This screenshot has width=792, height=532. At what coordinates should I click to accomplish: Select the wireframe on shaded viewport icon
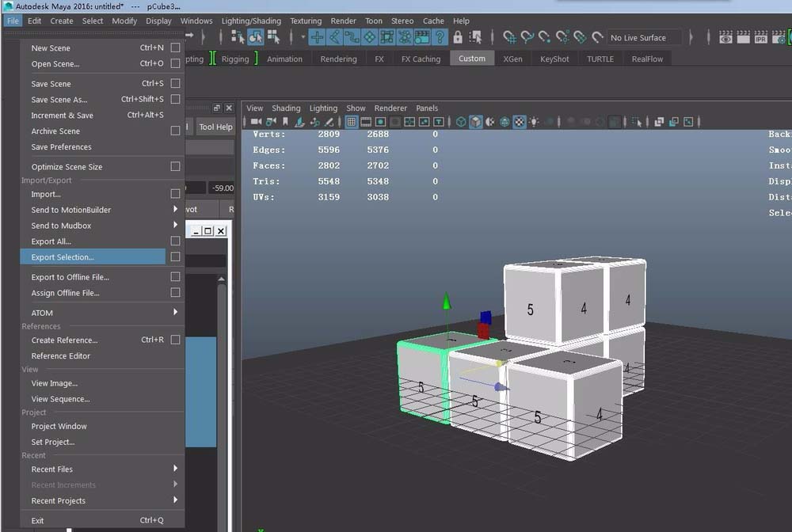point(489,121)
